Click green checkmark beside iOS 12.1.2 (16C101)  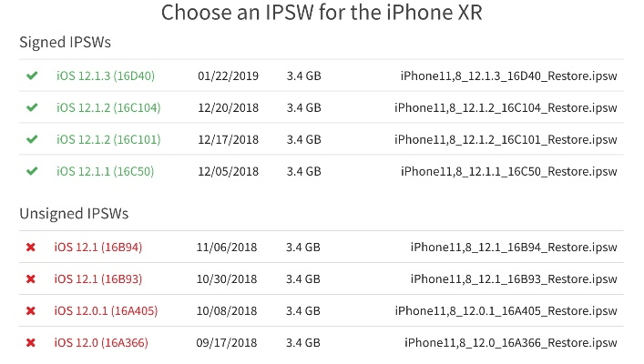click(x=32, y=139)
